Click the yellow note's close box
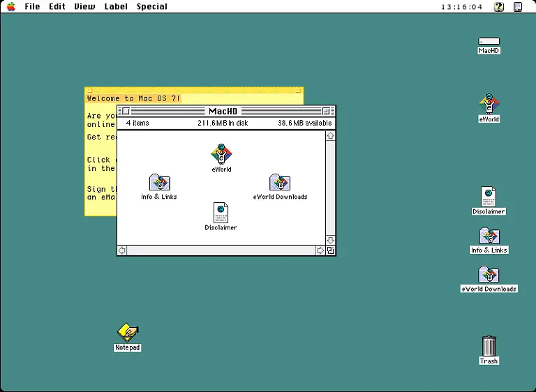536x392 pixels. (89, 91)
